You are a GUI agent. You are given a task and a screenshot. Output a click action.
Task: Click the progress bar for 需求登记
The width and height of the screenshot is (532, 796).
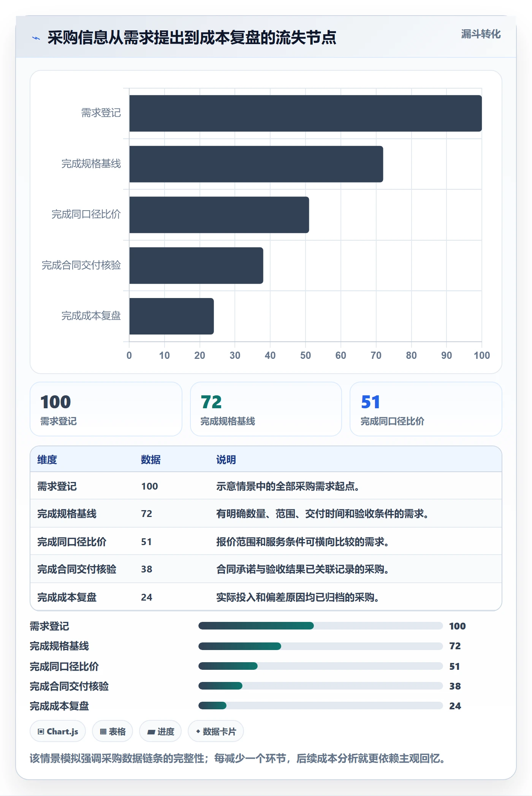pos(321,626)
